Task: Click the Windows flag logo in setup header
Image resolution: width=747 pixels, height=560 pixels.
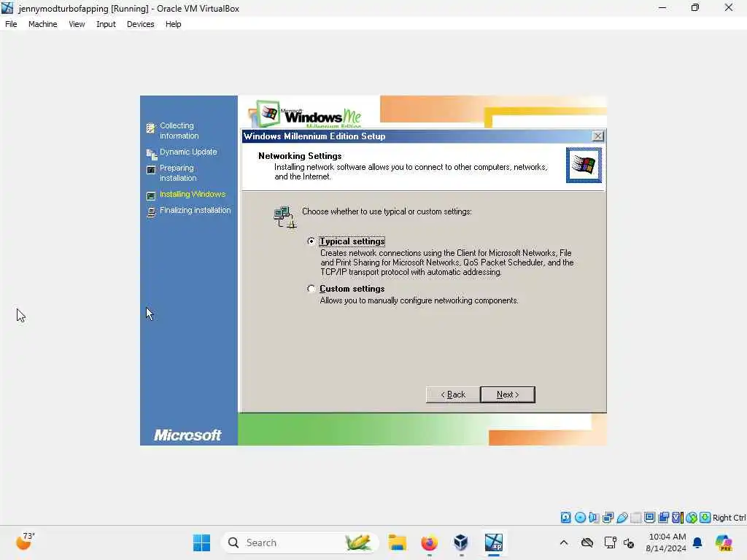Action: click(584, 165)
